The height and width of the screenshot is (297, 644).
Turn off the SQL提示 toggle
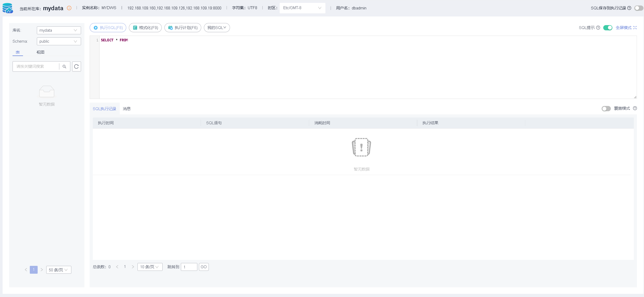coord(608,28)
